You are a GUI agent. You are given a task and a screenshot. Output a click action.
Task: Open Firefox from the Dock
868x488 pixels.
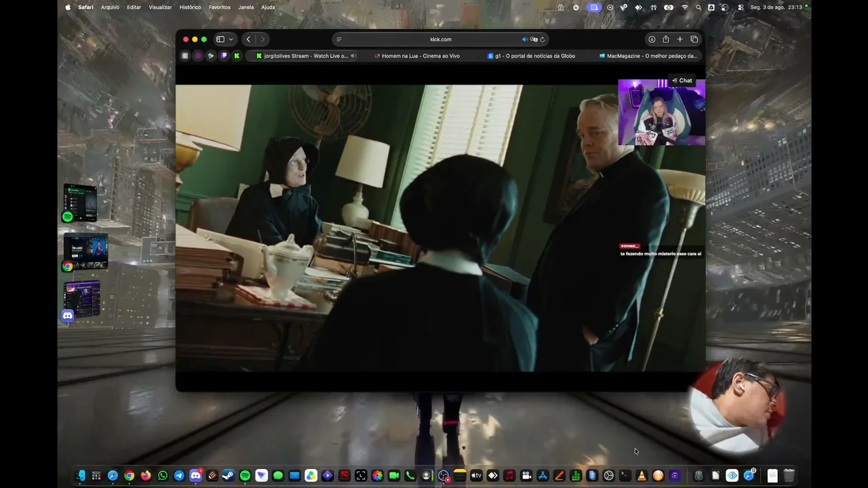(x=146, y=476)
